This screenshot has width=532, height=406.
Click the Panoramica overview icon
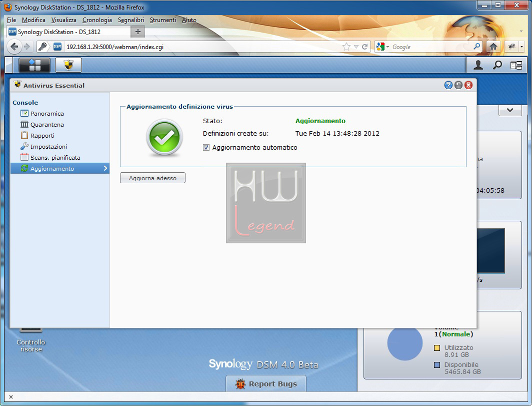(x=24, y=113)
